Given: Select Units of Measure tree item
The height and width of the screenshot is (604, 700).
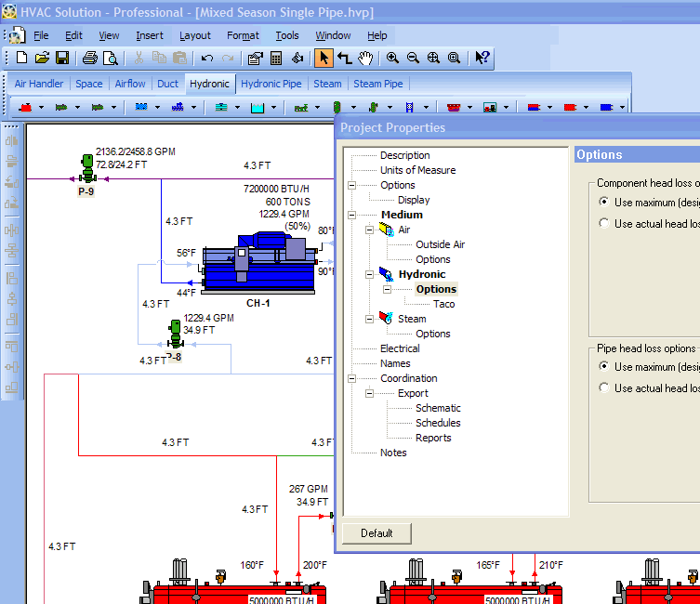Looking at the screenshot, I should coord(417,170).
